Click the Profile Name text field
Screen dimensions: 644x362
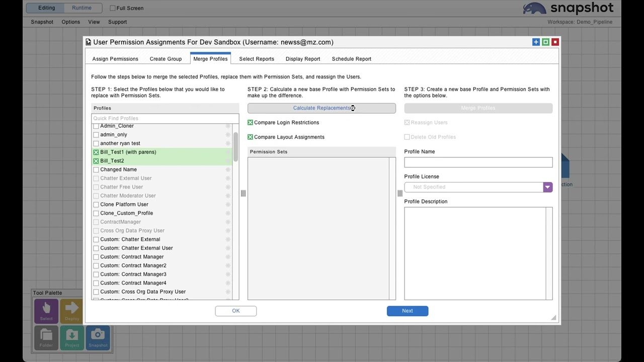[x=478, y=162]
